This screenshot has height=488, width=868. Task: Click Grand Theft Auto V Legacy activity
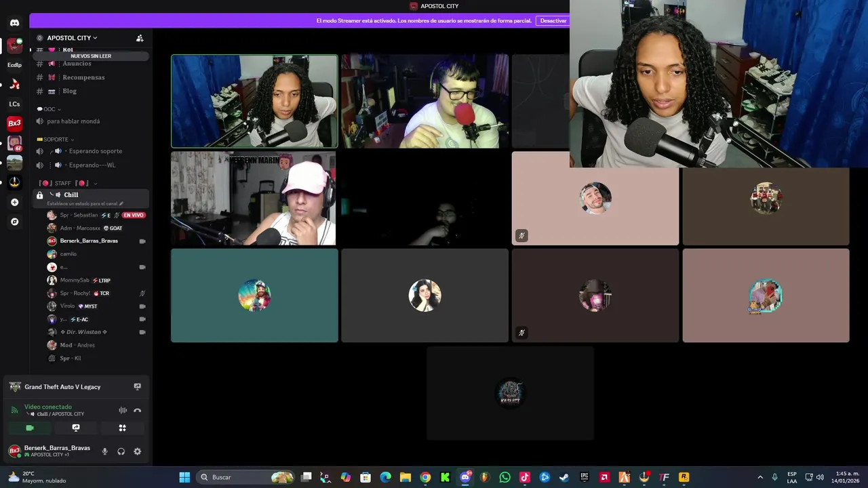[x=62, y=387]
